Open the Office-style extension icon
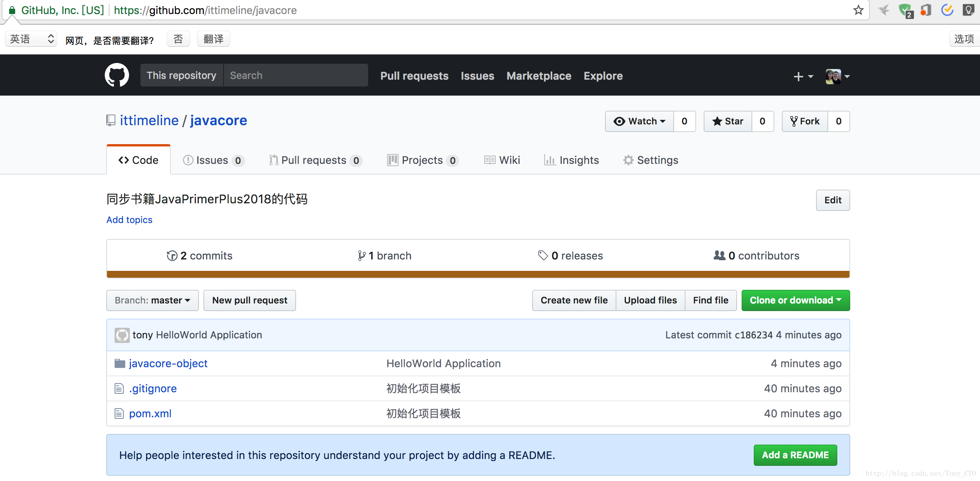 coord(926,10)
